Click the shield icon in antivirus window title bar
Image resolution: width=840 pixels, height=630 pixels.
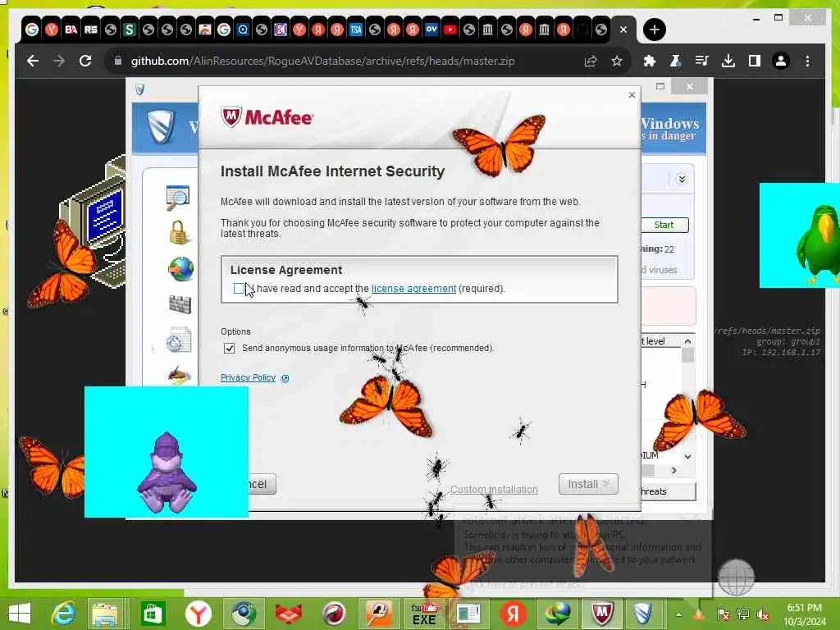[x=139, y=89]
